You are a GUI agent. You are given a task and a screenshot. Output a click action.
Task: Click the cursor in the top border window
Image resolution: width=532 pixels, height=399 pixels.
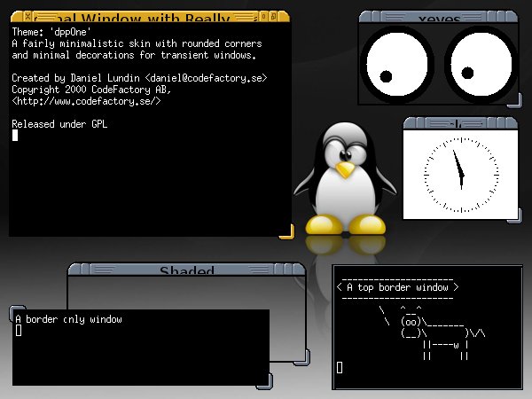(340, 367)
